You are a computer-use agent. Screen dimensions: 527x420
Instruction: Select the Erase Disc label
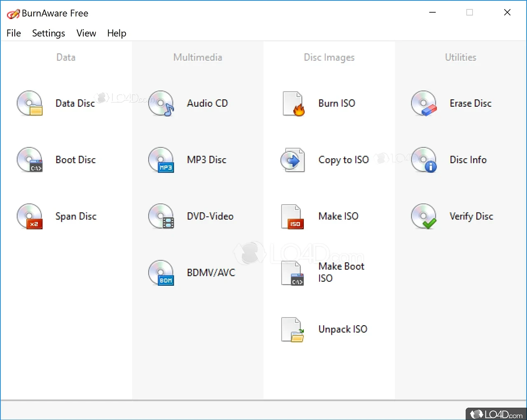point(471,103)
